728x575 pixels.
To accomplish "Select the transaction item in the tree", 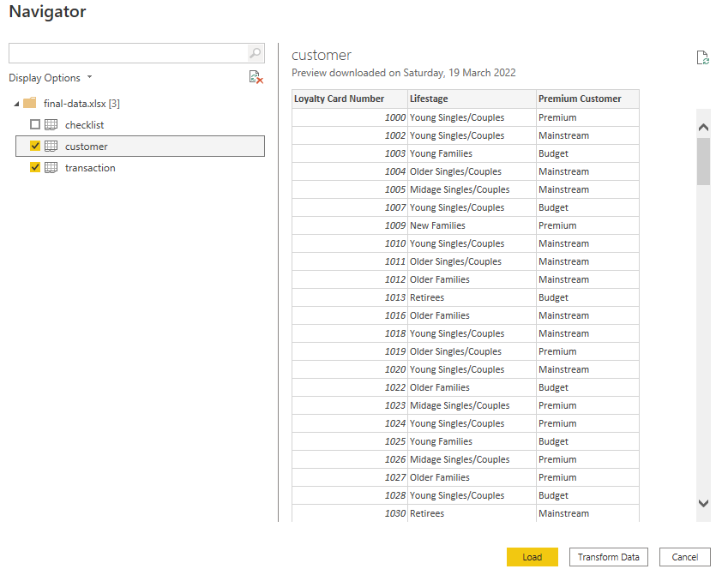I will [90, 168].
